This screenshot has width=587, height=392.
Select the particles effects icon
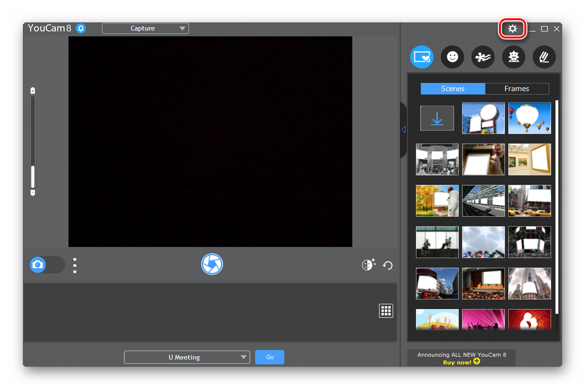tap(483, 57)
